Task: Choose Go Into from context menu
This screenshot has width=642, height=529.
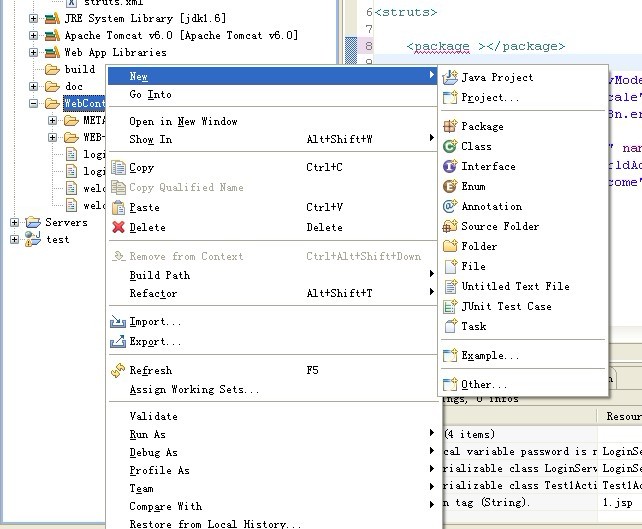Action: (272, 95)
